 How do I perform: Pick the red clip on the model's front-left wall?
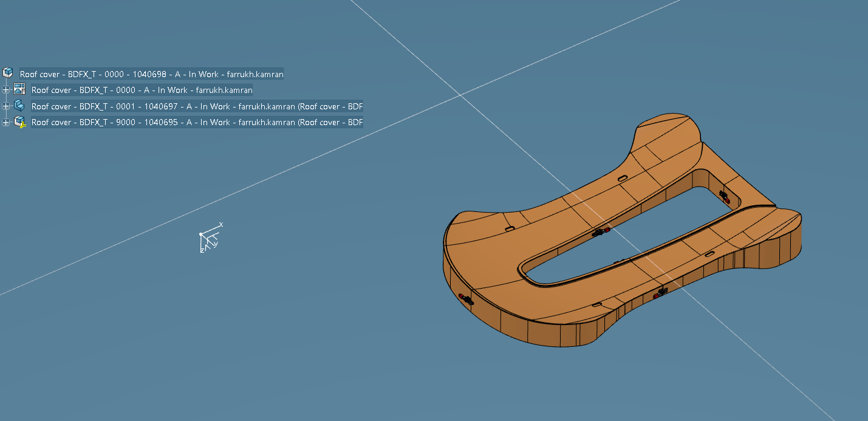(x=465, y=298)
